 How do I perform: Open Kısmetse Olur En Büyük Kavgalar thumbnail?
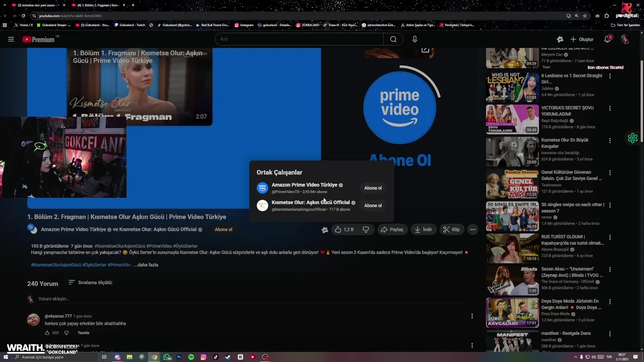512,151
